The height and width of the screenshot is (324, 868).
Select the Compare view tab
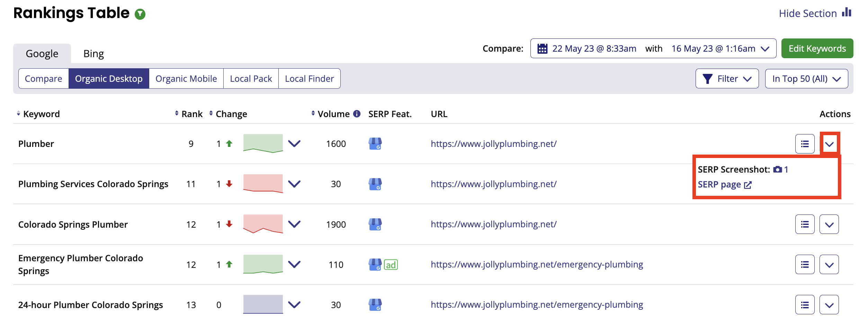[x=44, y=79]
